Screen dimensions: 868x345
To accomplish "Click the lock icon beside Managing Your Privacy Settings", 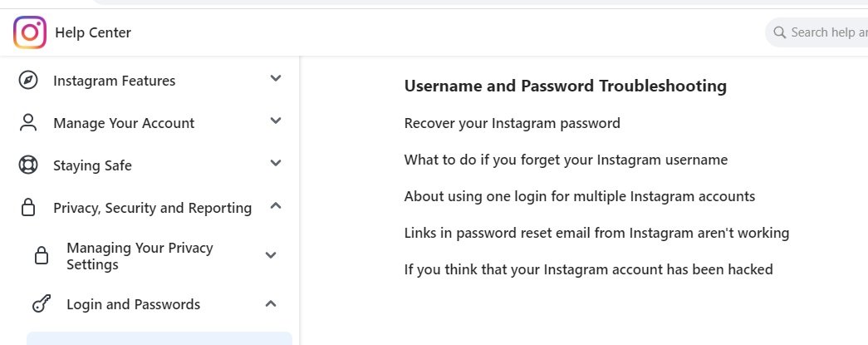I will 42,256.
